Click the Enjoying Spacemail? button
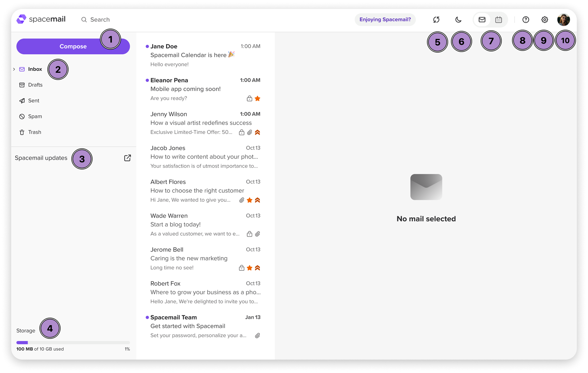Image resolution: width=588 pixels, height=373 pixels. [x=385, y=20]
